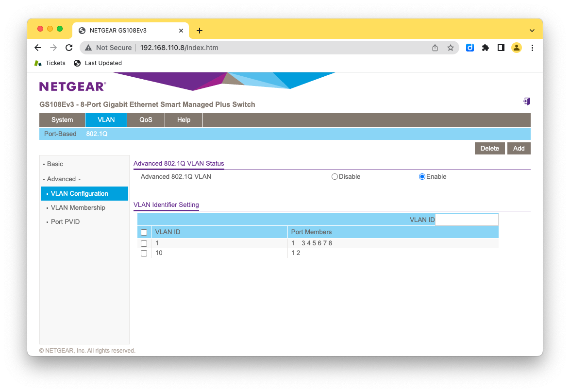Open the Help tab
The height and width of the screenshot is (392, 570).
(x=184, y=120)
